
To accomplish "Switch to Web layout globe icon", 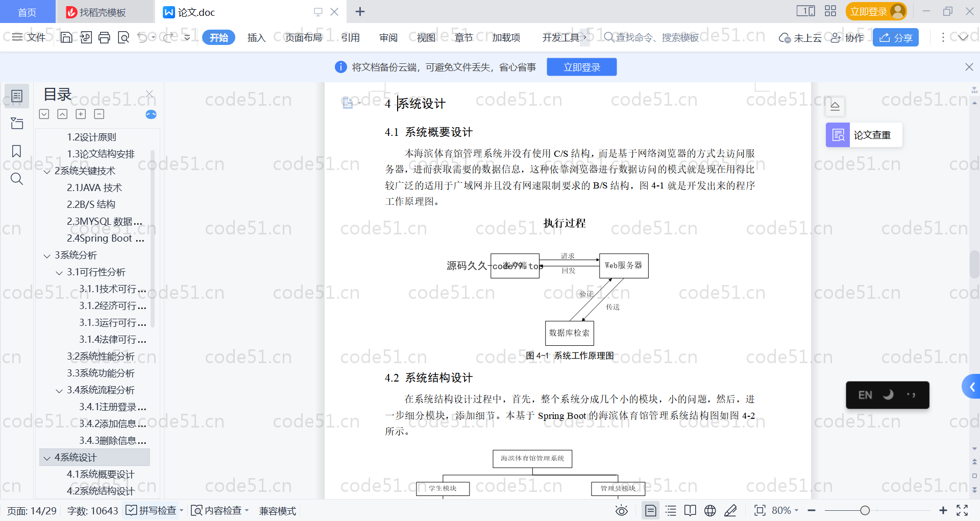I will click(x=710, y=510).
